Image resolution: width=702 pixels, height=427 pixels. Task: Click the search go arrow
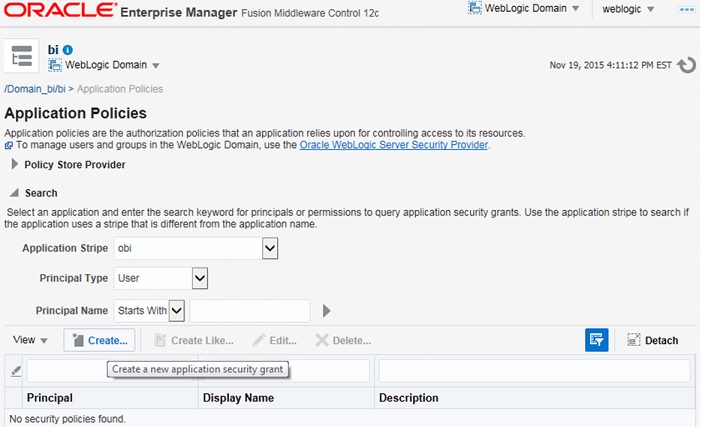pyautogui.click(x=326, y=311)
